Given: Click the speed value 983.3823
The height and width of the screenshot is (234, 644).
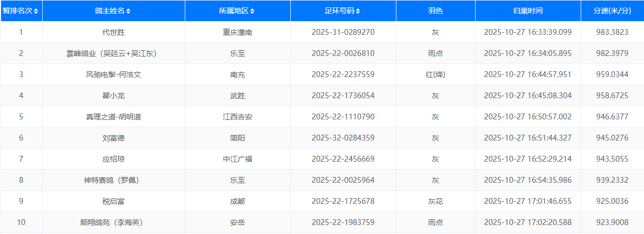Looking at the screenshot, I should click(612, 32).
